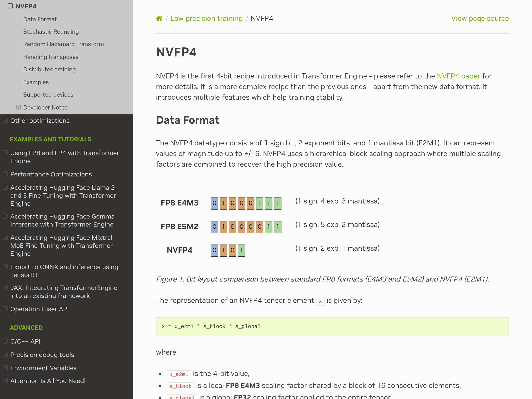
Task: Jump to Data Format section
Action: (x=40, y=19)
